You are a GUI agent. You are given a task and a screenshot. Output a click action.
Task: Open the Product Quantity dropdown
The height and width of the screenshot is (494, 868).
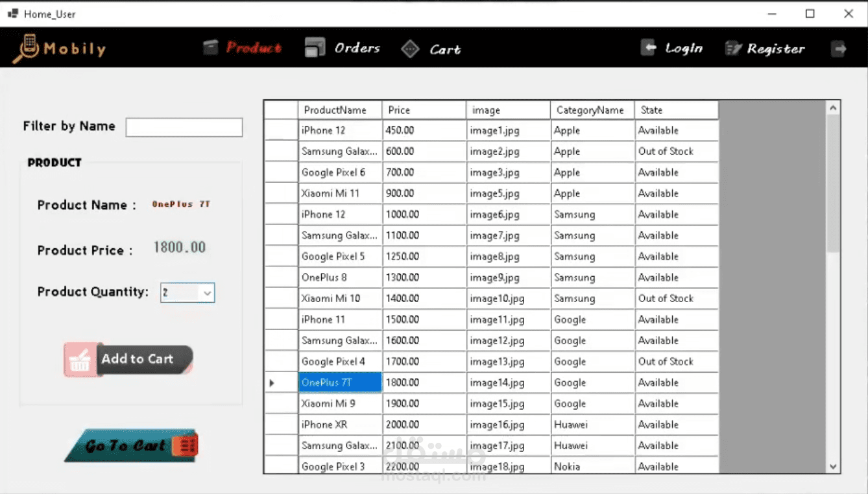coord(208,293)
